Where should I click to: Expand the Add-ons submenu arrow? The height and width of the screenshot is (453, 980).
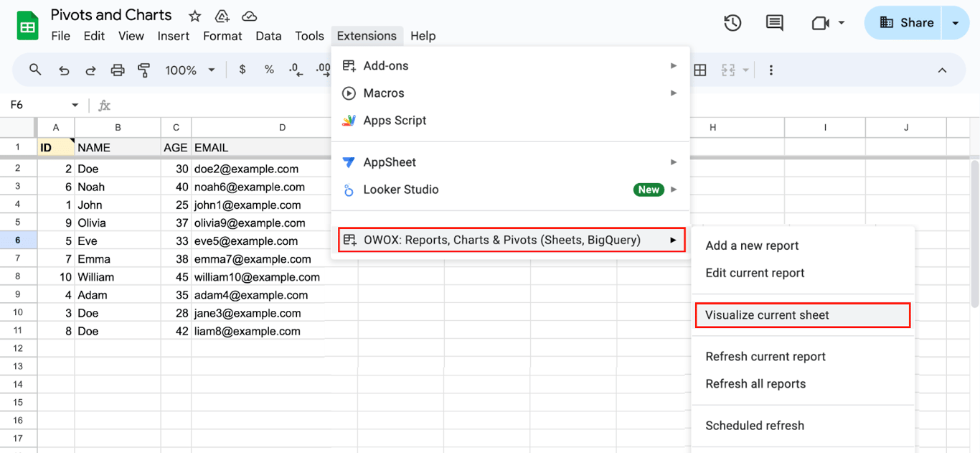(x=674, y=65)
